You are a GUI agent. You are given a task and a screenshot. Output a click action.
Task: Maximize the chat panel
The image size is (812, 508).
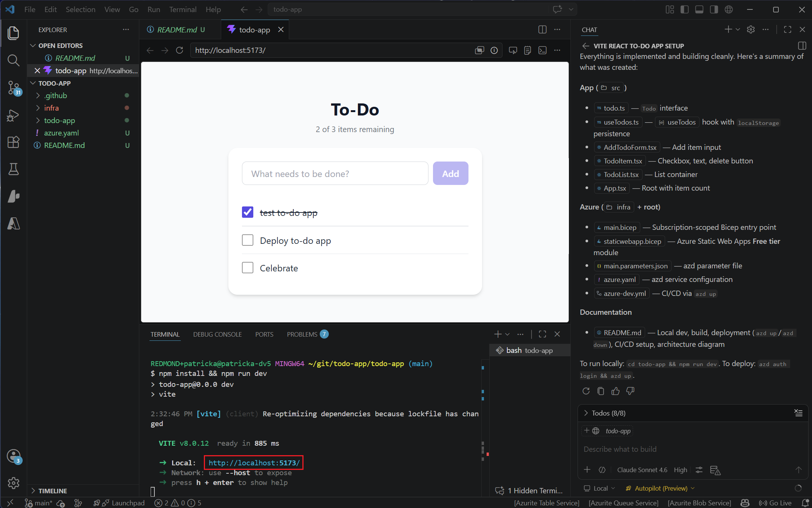point(787,29)
